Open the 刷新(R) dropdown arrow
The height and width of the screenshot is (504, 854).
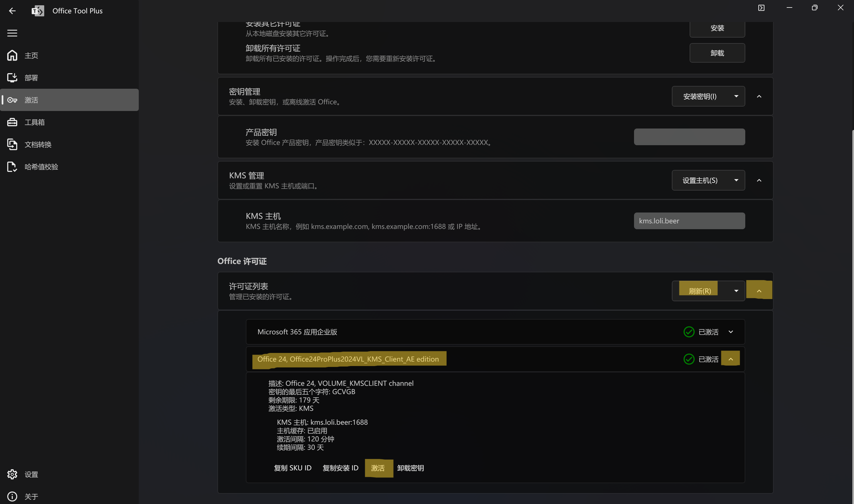[736, 291]
